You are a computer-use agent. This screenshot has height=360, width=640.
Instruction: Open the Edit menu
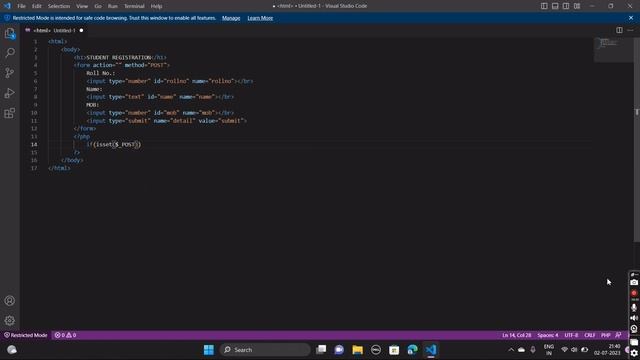37,6
